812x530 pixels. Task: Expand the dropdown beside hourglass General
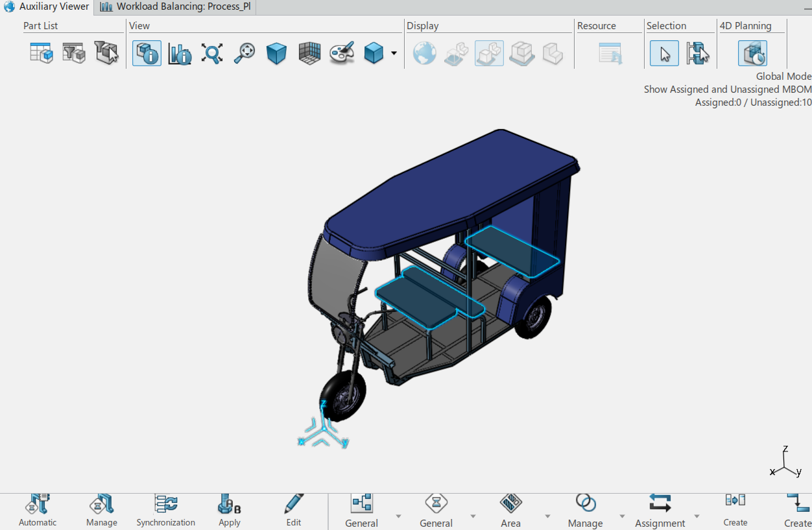[x=473, y=516]
